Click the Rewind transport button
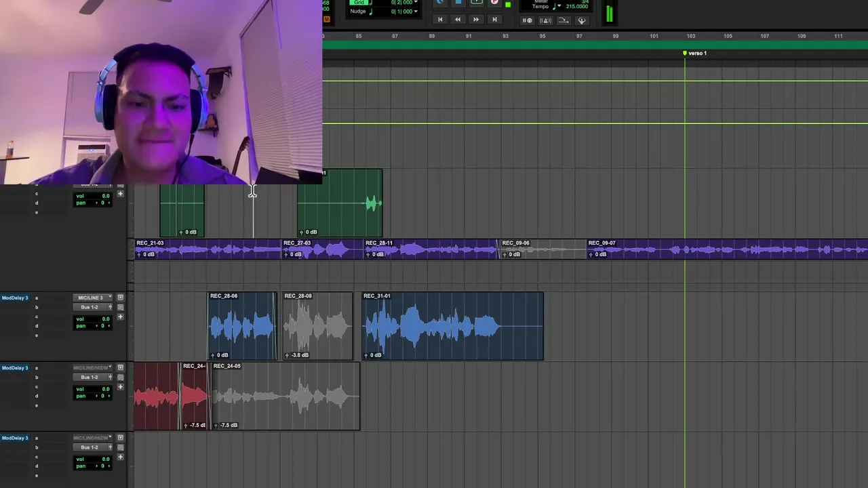The width and height of the screenshot is (868, 488). [x=458, y=20]
